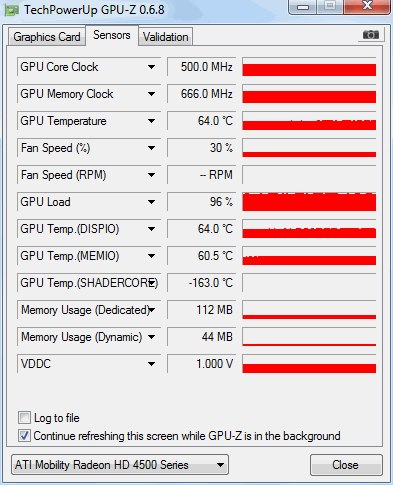Screen dimensions: 393x485
Task: Click the GPU-Z app icon in title bar
Action: (x=11, y=10)
